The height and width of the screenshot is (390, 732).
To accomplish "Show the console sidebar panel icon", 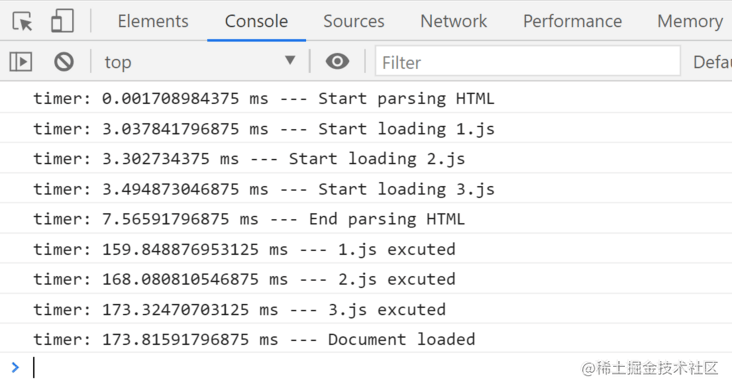I will [21, 62].
